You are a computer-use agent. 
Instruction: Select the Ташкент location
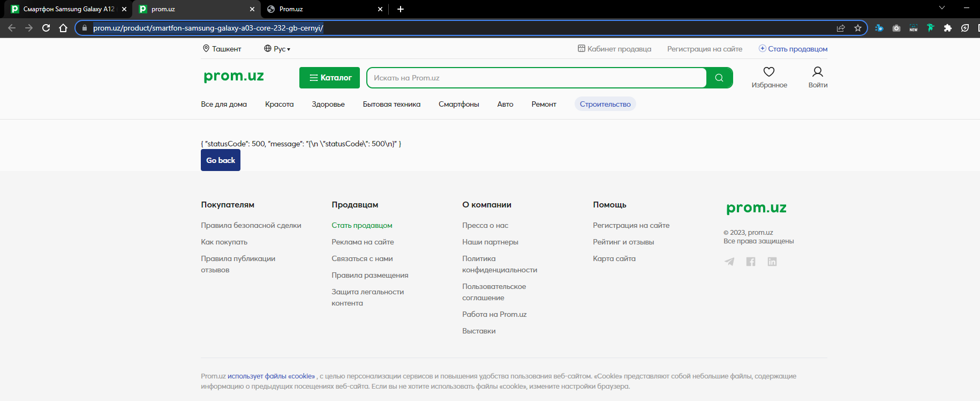[222, 49]
